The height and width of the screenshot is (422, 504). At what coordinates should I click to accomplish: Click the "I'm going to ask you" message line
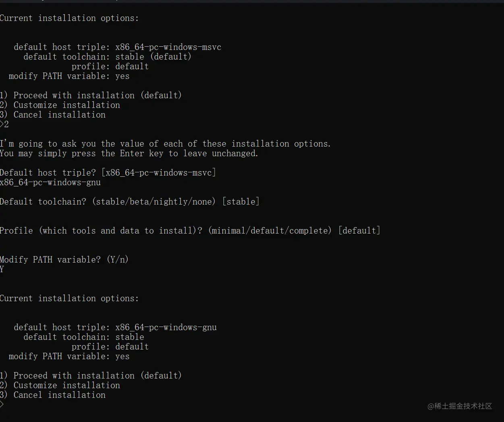click(x=165, y=144)
